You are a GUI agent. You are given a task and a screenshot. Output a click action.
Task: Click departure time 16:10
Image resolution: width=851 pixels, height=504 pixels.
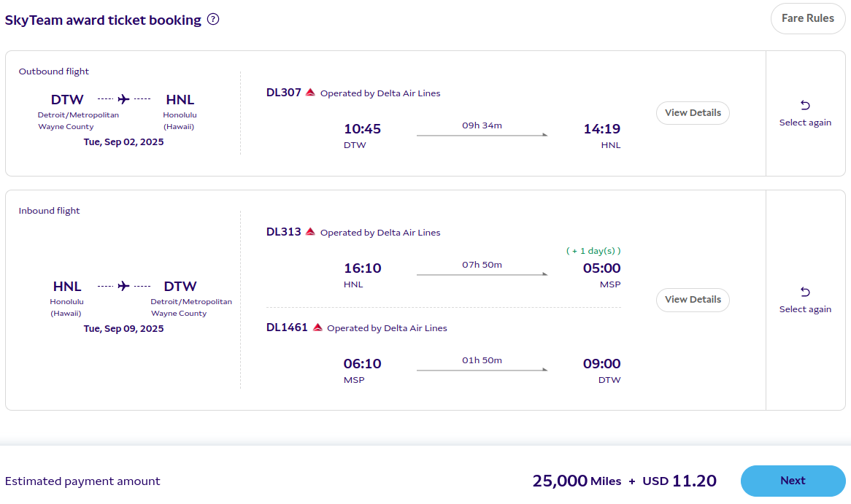click(x=362, y=268)
